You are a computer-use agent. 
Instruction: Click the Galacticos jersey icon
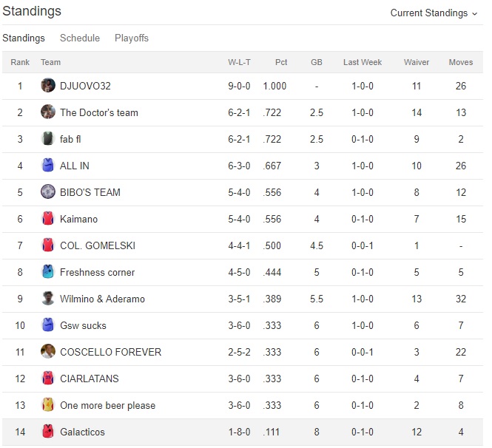pyautogui.click(x=48, y=432)
